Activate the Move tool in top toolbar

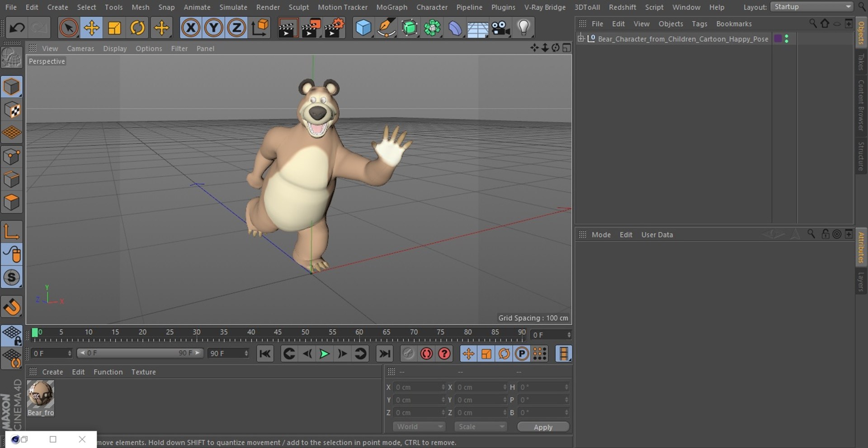pyautogui.click(x=91, y=28)
